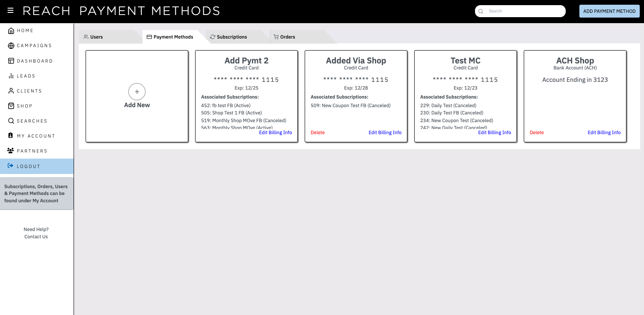Open the Contact Us link
644x315 pixels.
[x=36, y=237]
